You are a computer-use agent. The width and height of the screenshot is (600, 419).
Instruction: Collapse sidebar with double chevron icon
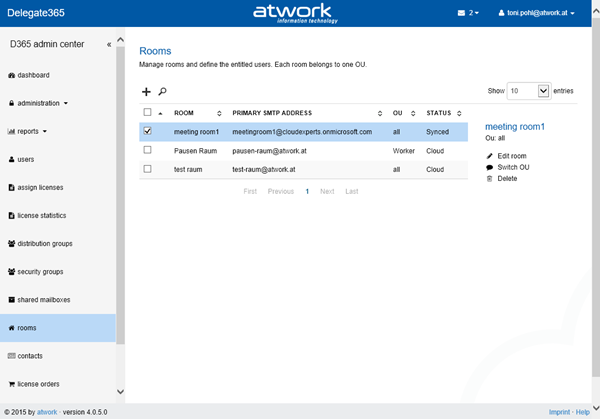point(109,44)
